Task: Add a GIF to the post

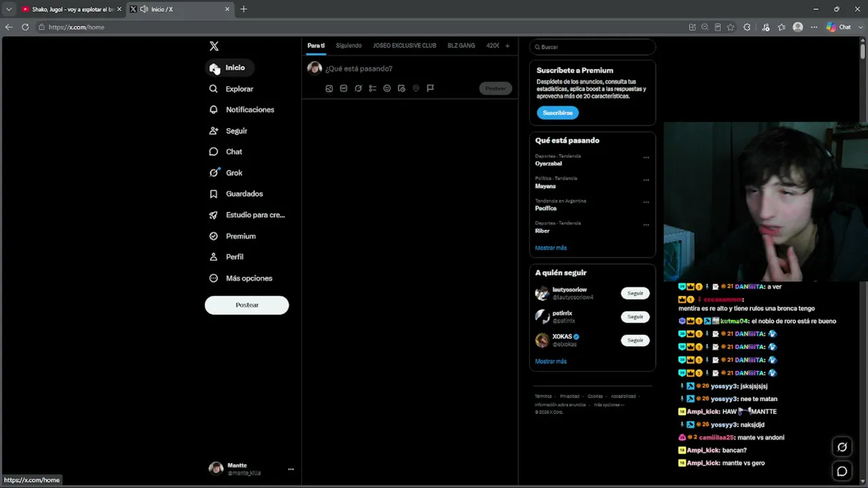Action: coord(344,88)
